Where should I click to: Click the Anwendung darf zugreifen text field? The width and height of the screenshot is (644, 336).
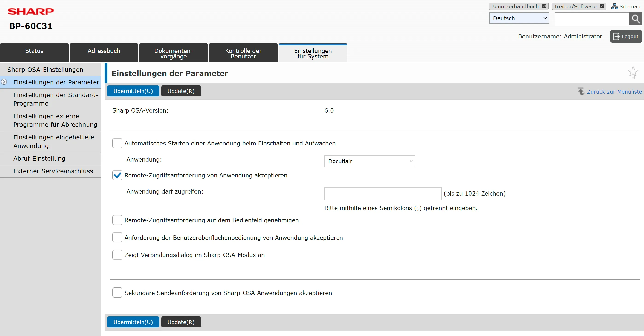point(383,194)
